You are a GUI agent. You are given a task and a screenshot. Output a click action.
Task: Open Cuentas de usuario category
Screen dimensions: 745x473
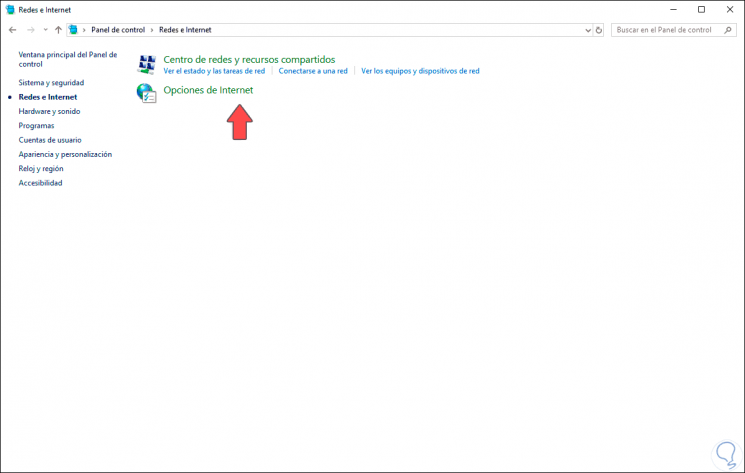point(50,140)
